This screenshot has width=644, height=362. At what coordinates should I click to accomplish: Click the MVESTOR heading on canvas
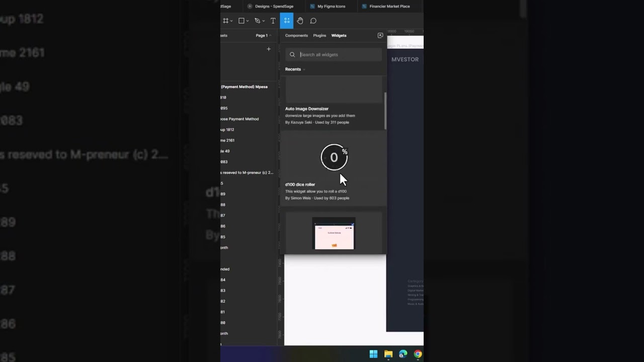(x=405, y=59)
